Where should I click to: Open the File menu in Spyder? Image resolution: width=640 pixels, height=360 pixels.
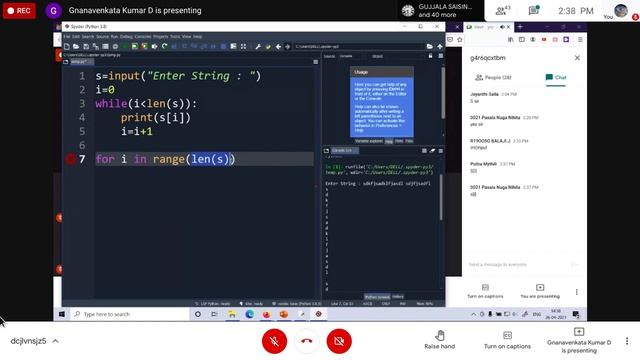click(x=67, y=37)
